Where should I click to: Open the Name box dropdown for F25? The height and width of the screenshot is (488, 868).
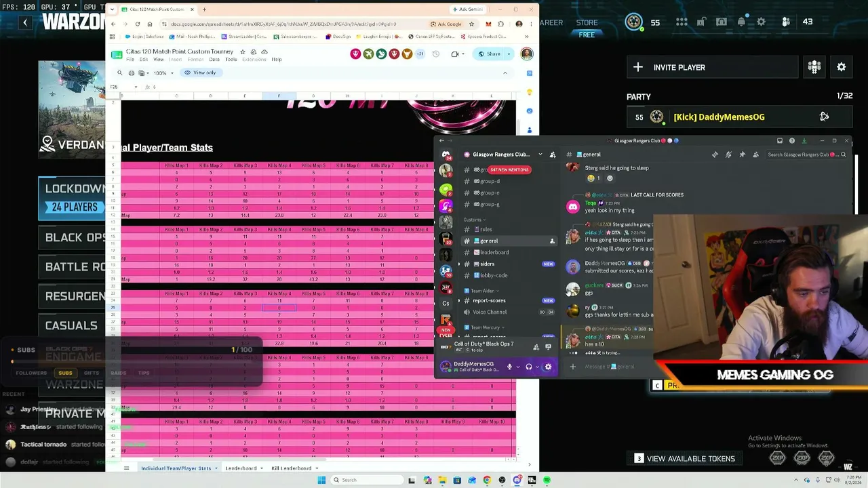[136, 87]
